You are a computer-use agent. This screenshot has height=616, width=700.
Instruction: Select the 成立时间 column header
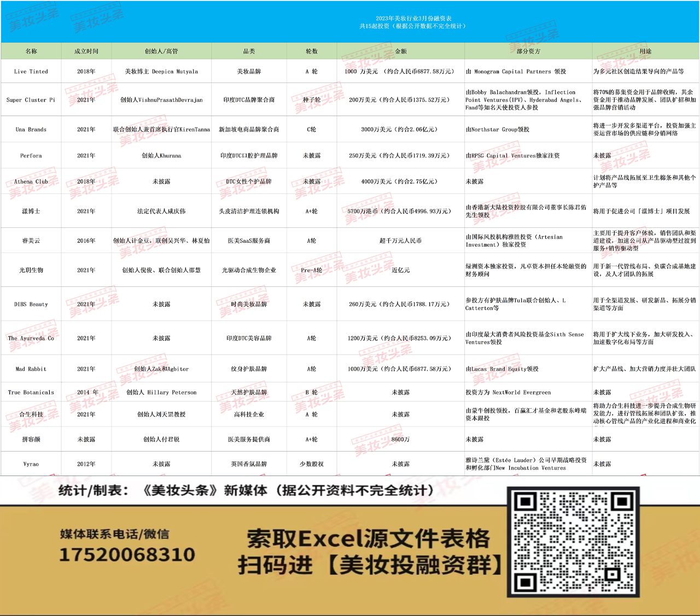pos(86,51)
